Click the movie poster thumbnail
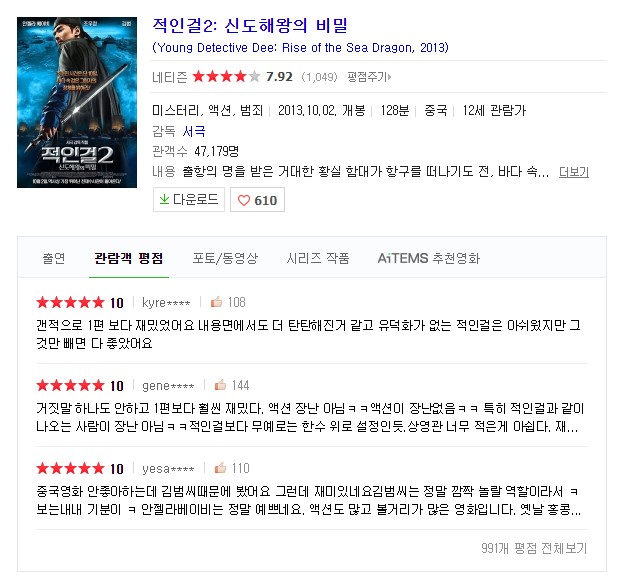The height and width of the screenshot is (581, 630). pyautogui.click(x=77, y=102)
